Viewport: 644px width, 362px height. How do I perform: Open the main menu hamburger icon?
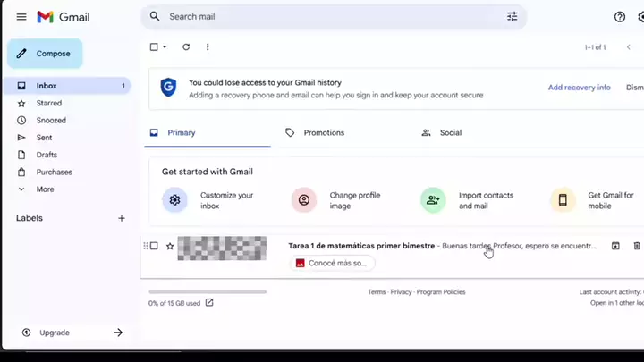[x=21, y=17]
